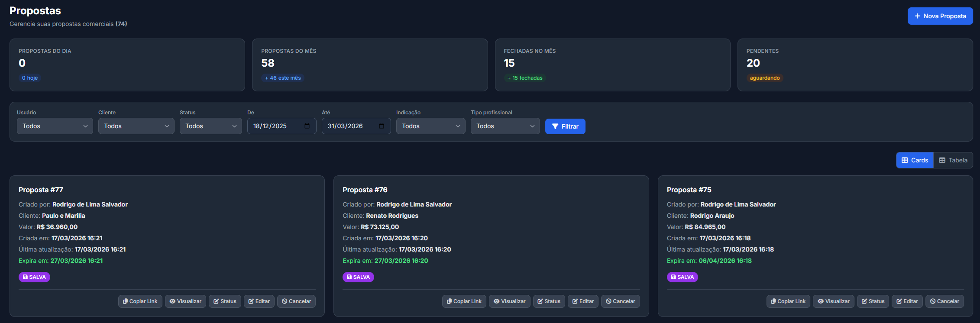Click value R$ 84.965,00
Screen dimensions: 980x323
[705, 227]
